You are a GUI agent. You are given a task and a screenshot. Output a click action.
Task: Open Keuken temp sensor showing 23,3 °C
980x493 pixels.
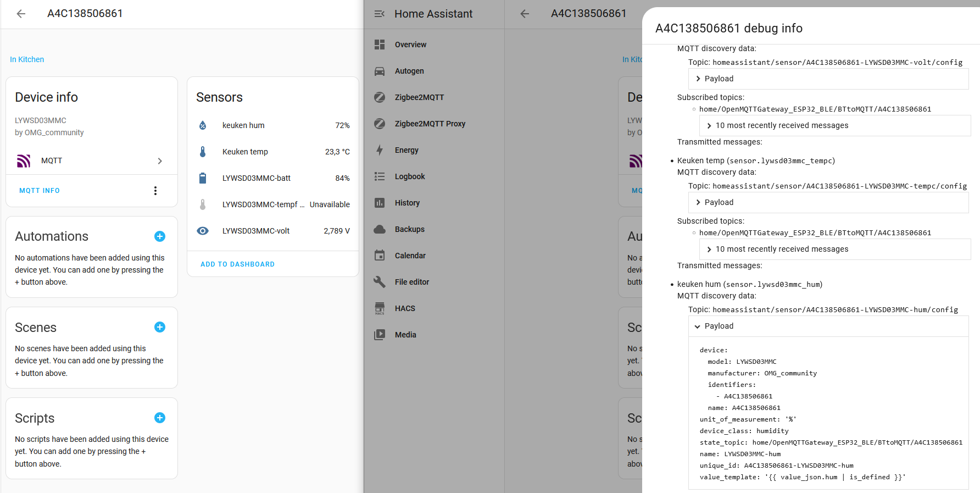(273, 152)
